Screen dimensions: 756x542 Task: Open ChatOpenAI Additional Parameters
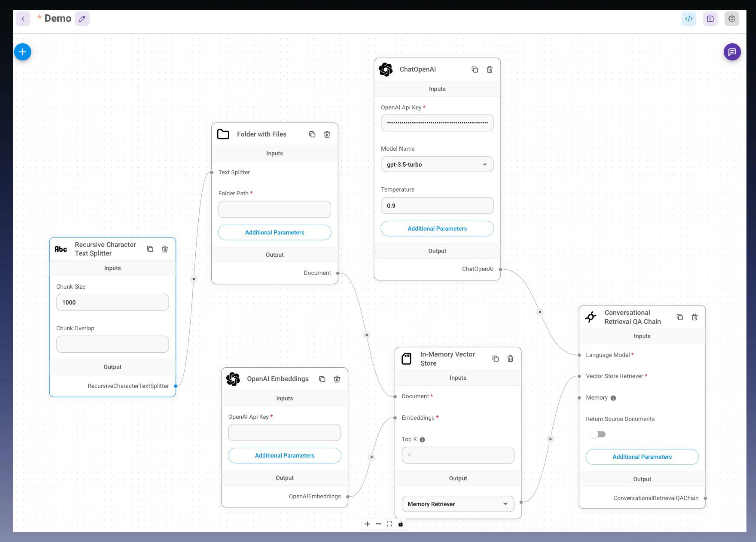[x=437, y=229]
